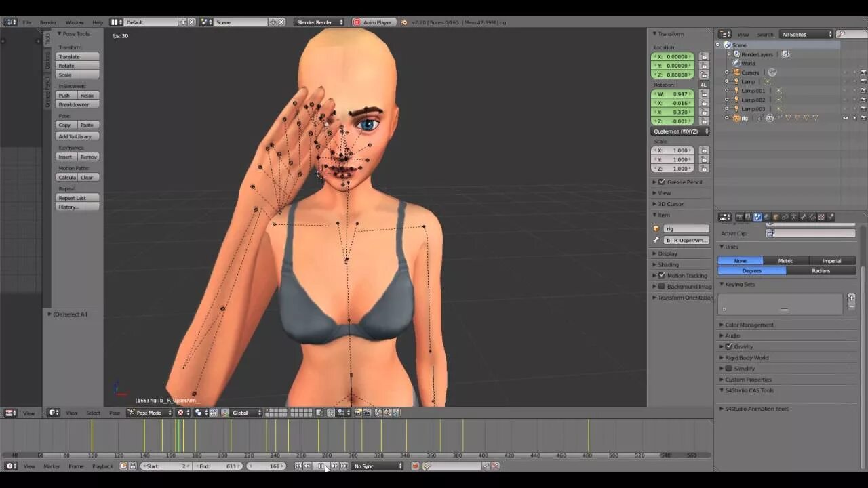Open the Pose Mode dropdown
Screen dimensions: 868x488
[150, 413]
